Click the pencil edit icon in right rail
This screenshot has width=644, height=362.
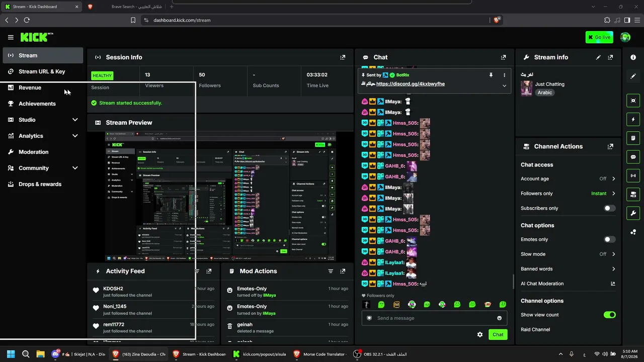633,76
